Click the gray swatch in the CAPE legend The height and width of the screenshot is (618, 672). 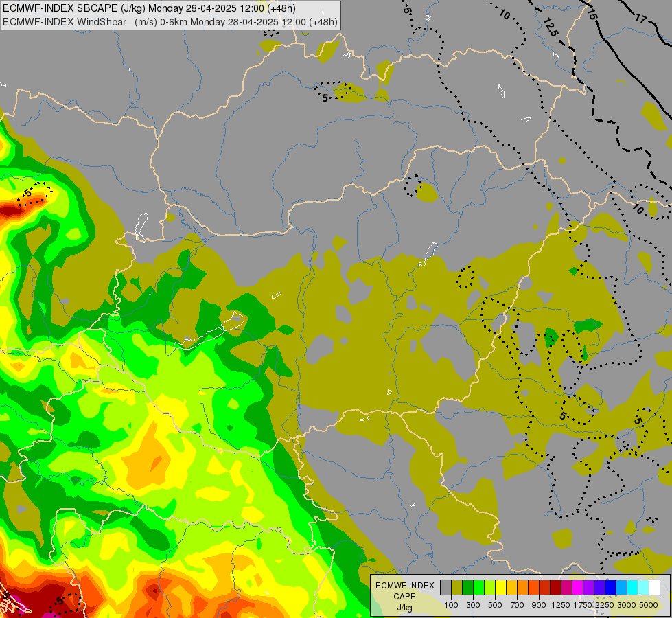click(x=445, y=587)
